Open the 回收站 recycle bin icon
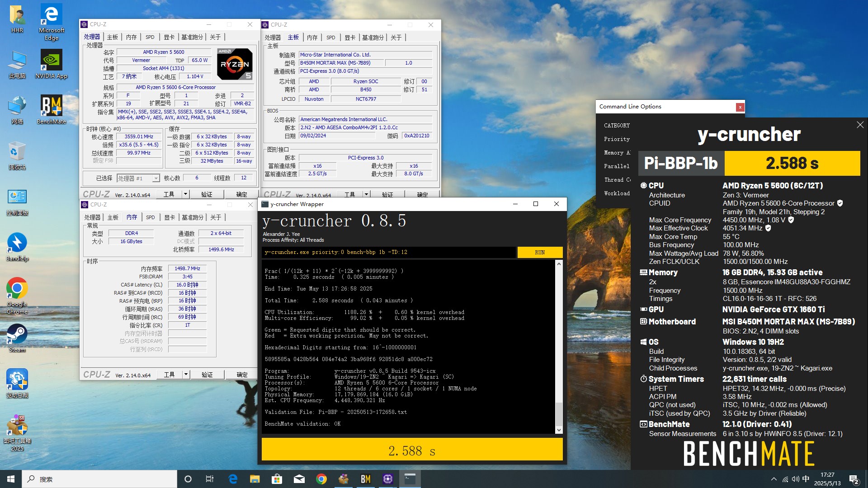Viewport: 868px width, 488px height. click(17, 155)
